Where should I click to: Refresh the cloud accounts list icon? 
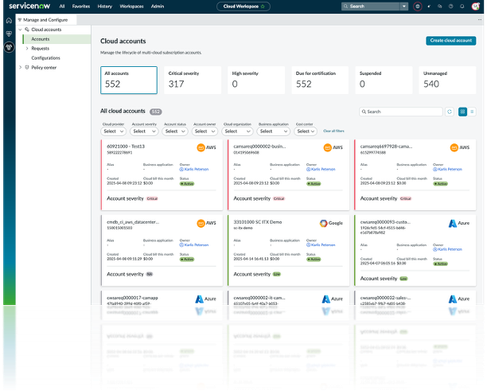(x=449, y=112)
